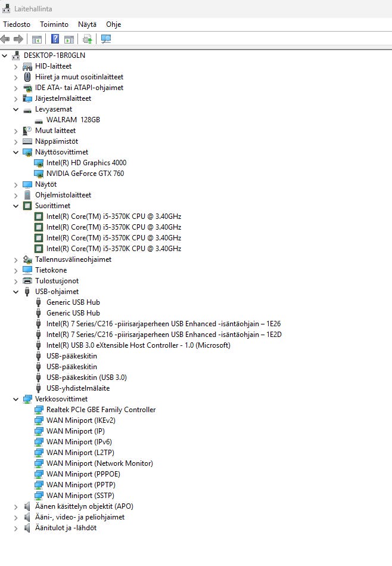This screenshot has width=392, height=566.
Task: Click the Forward arrow toolbar icon
Action: (18, 39)
